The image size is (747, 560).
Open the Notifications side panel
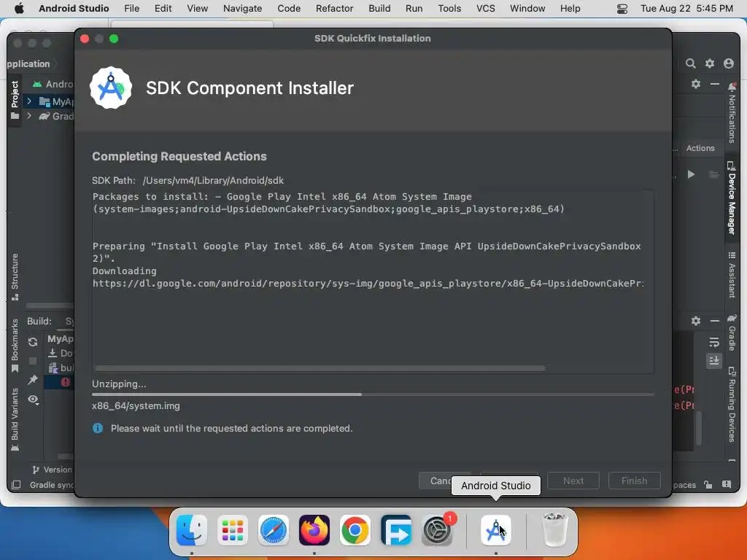click(x=732, y=113)
